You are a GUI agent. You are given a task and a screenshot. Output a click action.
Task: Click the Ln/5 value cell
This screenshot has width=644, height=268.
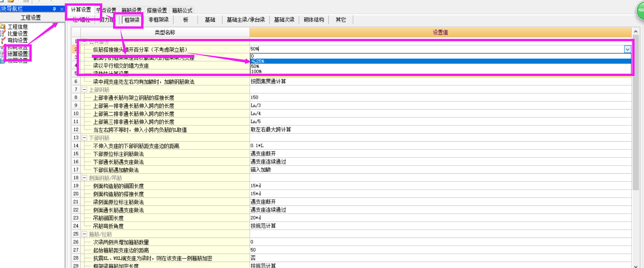tap(440, 122)
